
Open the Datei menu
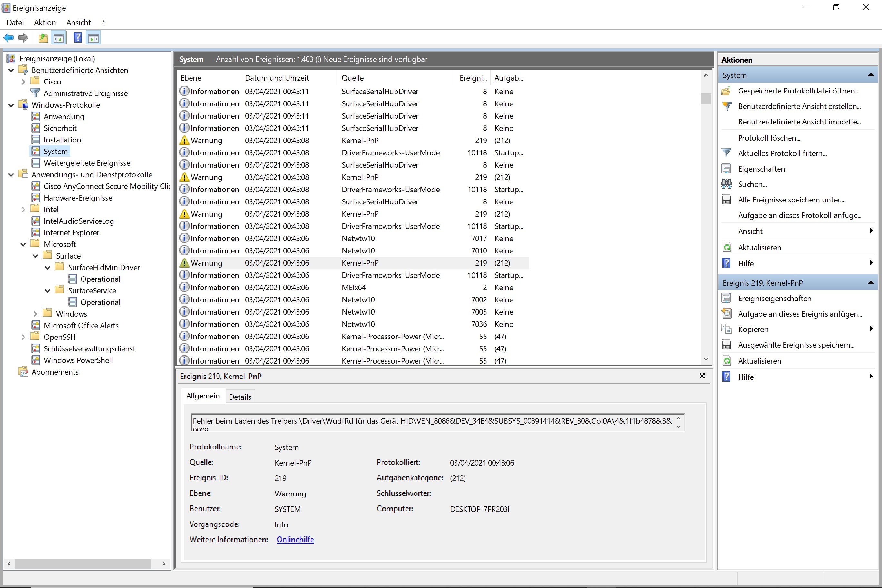coord(15,23)
